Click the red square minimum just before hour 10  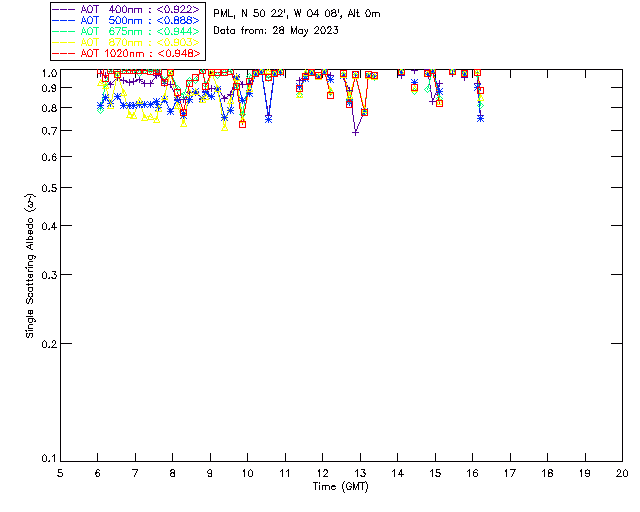[x=242, y=125]
